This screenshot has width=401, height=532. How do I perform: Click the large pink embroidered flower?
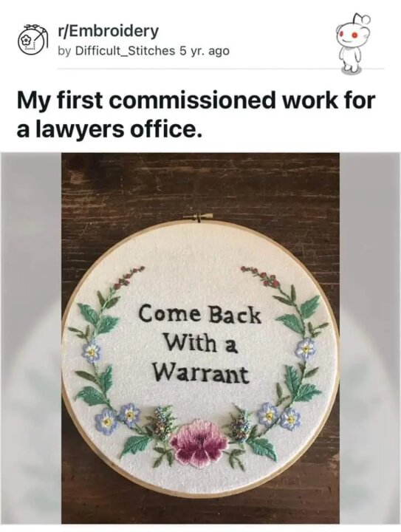point(199,443)
